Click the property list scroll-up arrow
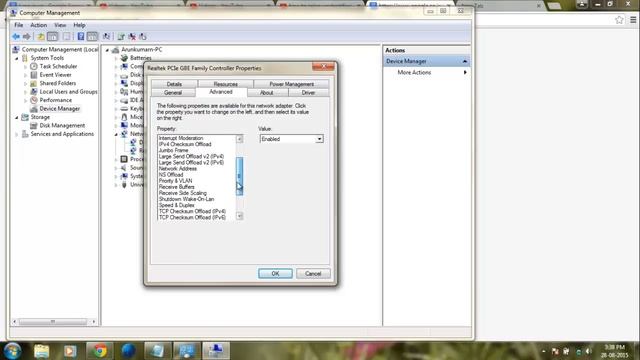This screenshot has height=360, width=640. pos(240,139)
